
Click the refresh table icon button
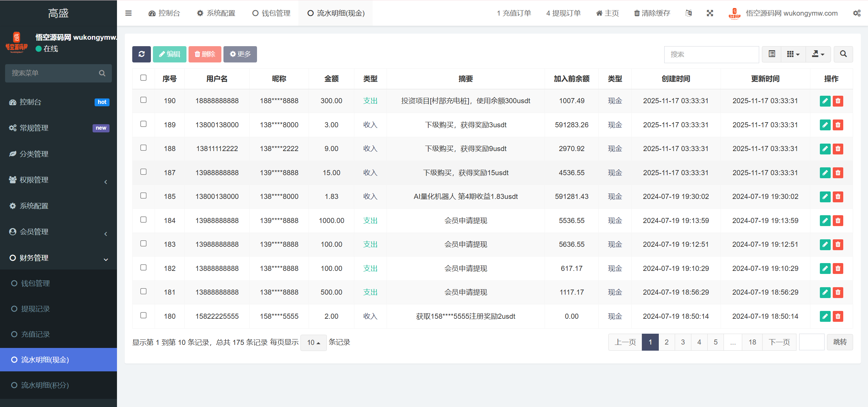pyautogui.click(x=141, y=54)
